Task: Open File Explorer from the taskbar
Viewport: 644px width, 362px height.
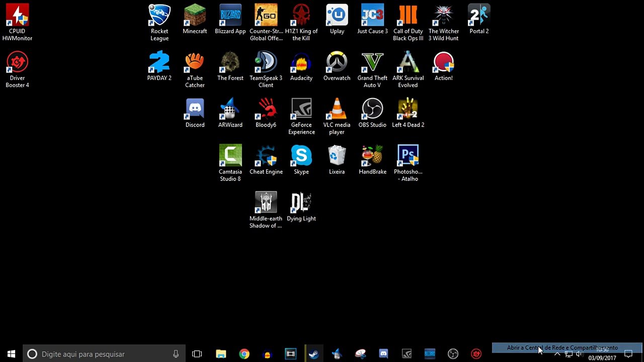Action: pyautogui.click(x=221, y=354)
